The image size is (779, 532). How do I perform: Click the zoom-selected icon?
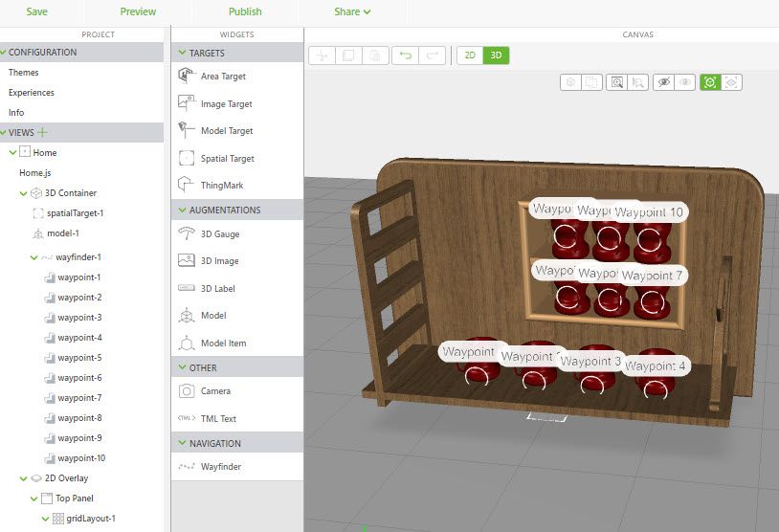click(638, 82)
